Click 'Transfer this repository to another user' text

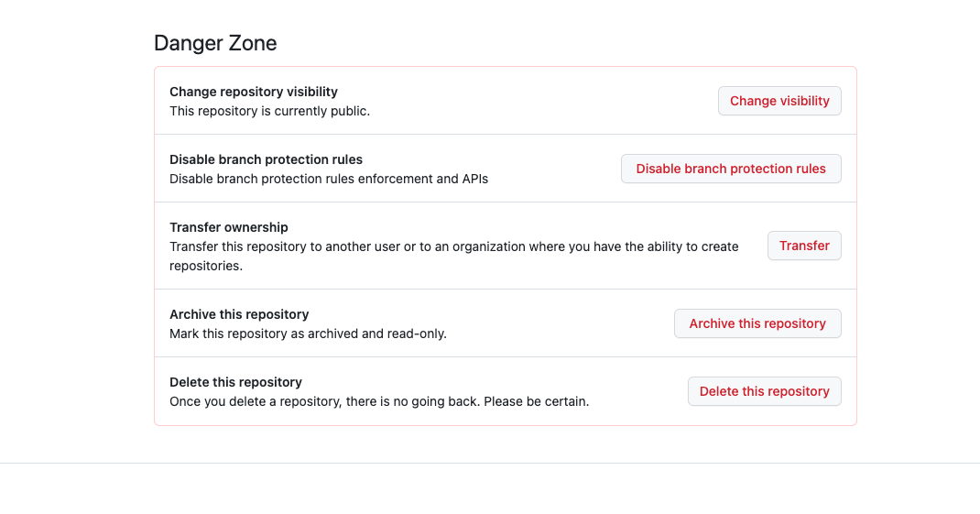click(x=292, y=246)
